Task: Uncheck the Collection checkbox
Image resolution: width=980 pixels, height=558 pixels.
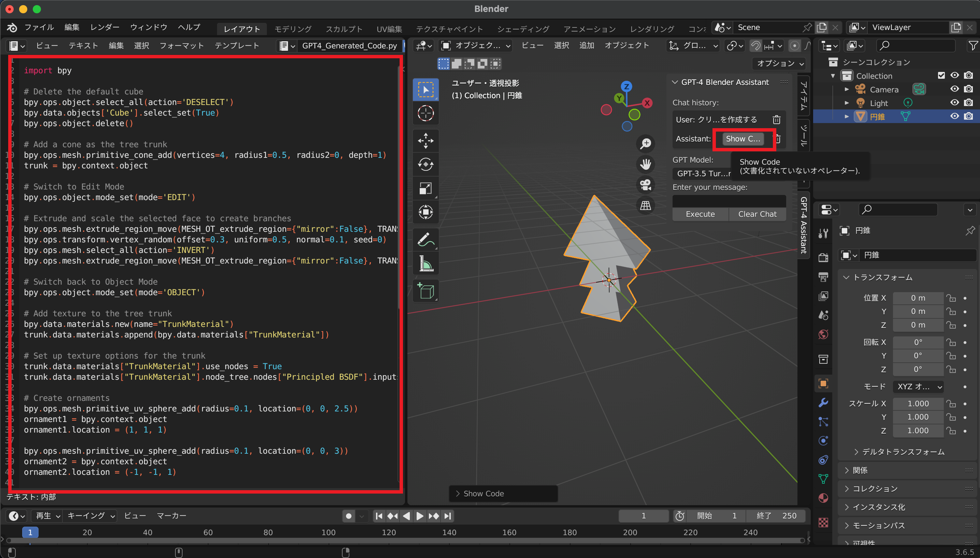Action: click(x=941, y=75)
